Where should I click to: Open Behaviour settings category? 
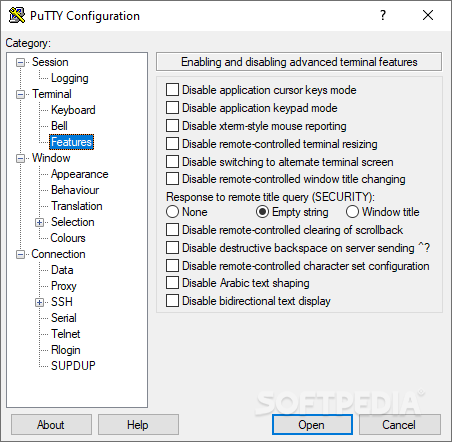[x=75, y=190]
